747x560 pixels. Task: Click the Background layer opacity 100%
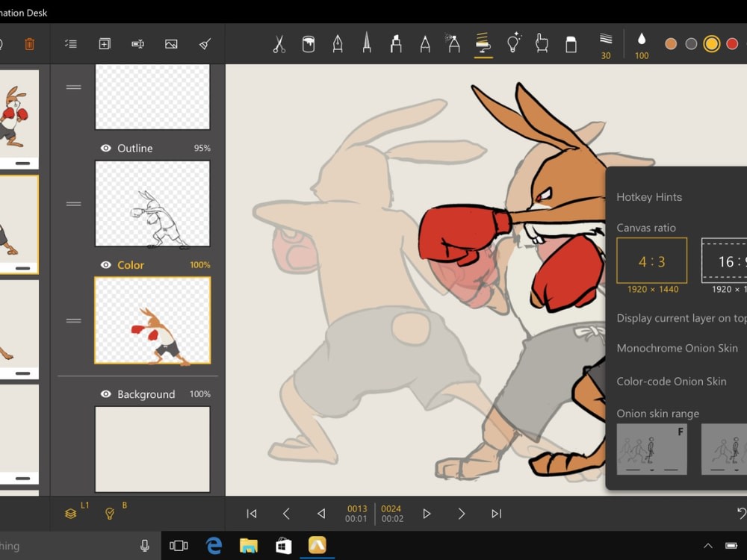(200, 393)
